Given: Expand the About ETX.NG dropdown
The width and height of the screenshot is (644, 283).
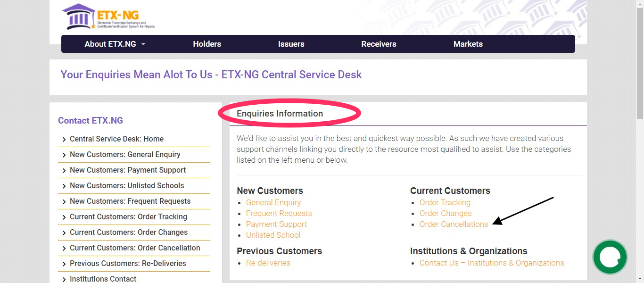Looking at the screenshot, I should click(115, 44).
